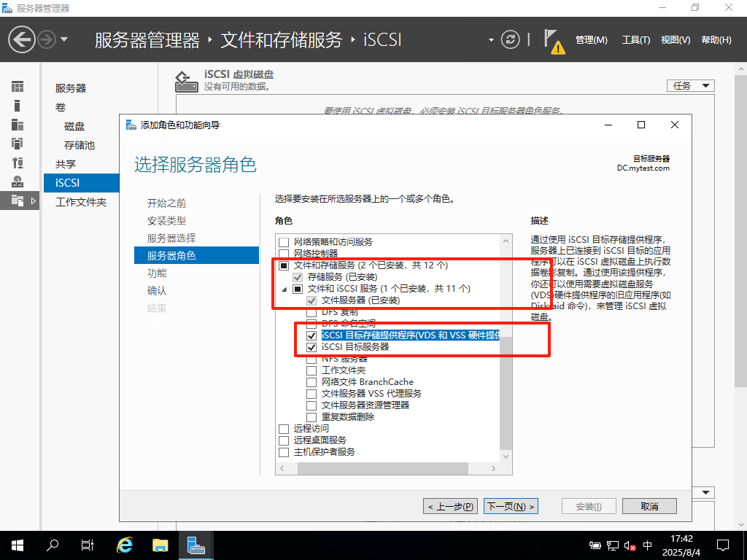Uncheck iSCSI 目标服务器 checkbox
Image resolution: width=747 pixels, height=560 pixels.
[x=311, y=347]
